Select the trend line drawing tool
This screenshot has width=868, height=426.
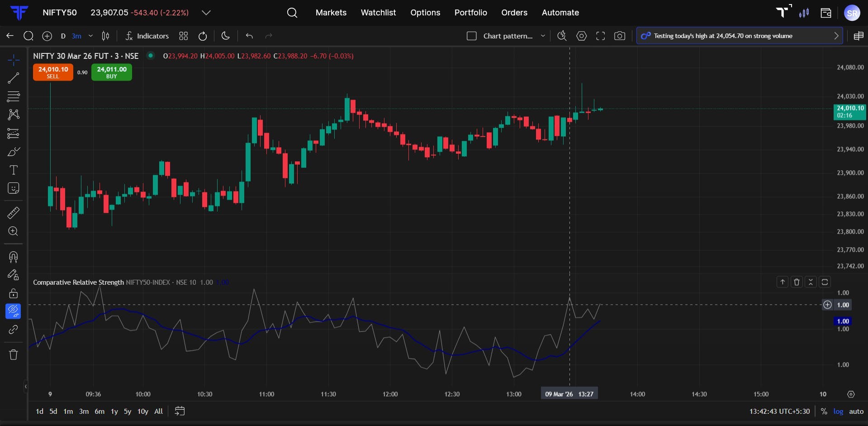pyautogui.click(x=13, y=78)
